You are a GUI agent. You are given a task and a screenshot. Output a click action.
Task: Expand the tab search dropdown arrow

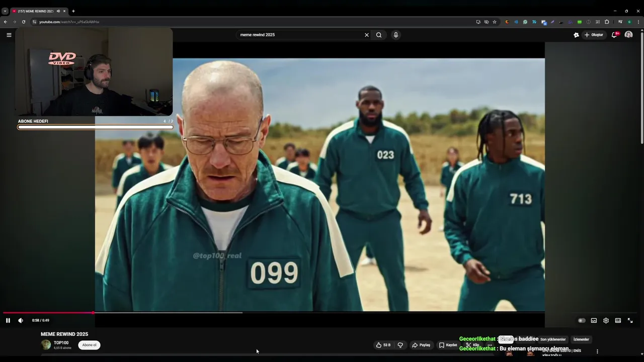(5, 11)
